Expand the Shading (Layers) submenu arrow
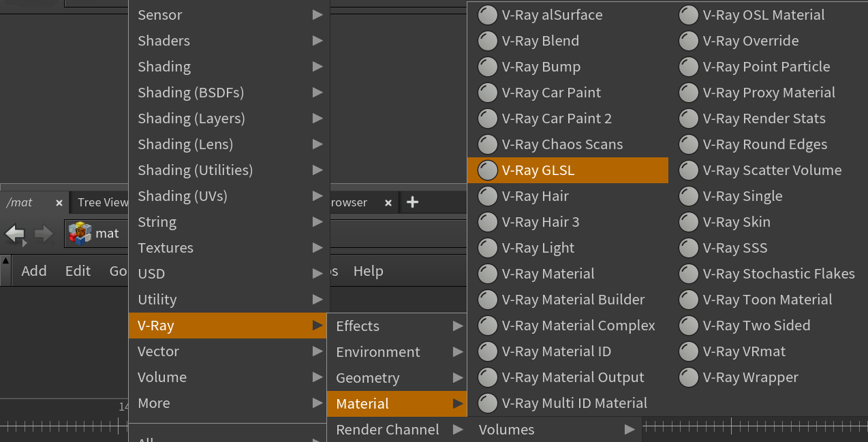This screenshot has width=868, height=442. click(317, 119)
